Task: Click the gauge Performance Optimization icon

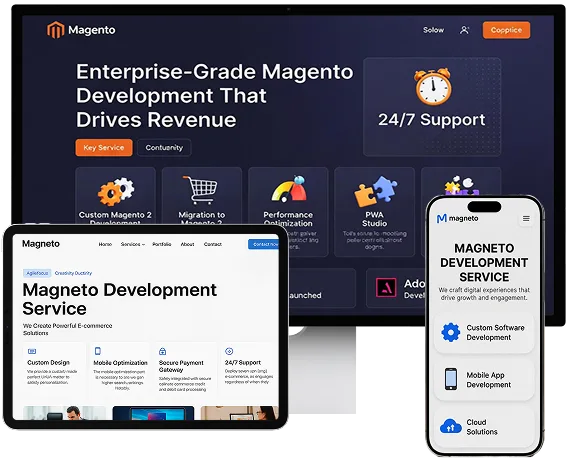Action: (289, 189)
